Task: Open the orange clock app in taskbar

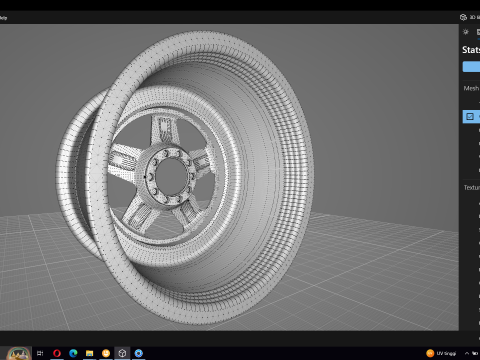Action: coord(106,353)
